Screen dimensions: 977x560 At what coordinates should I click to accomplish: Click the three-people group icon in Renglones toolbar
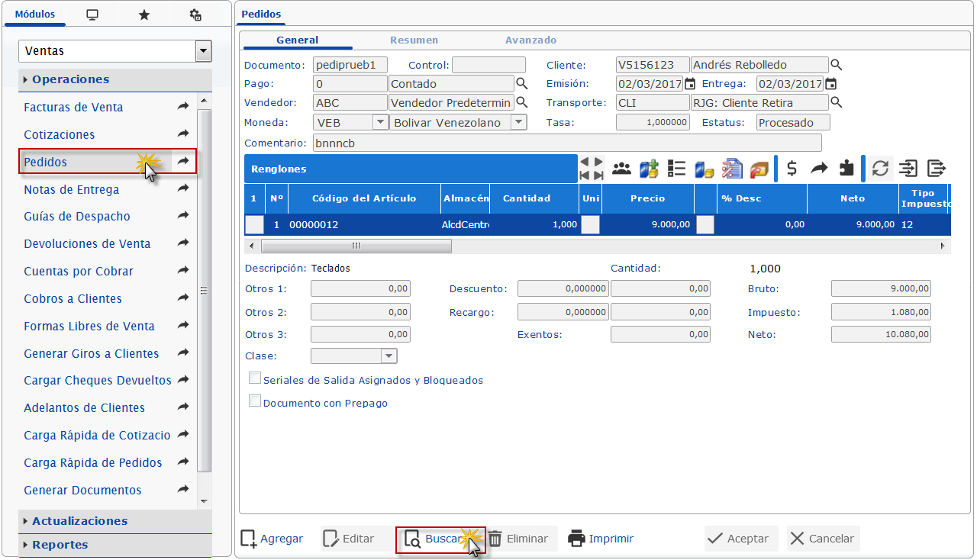(x=622, y=169)
